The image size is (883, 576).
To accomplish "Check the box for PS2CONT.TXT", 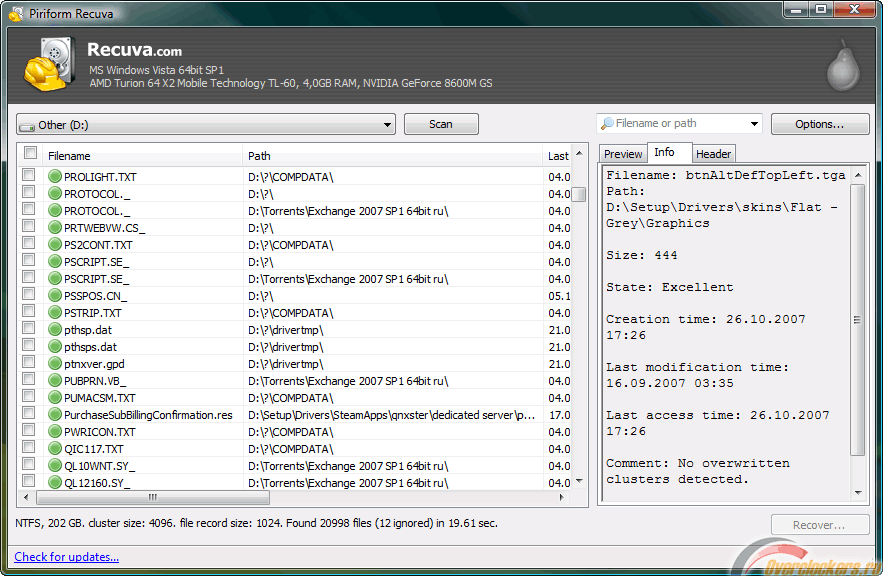I will click(x=28, y=243).
